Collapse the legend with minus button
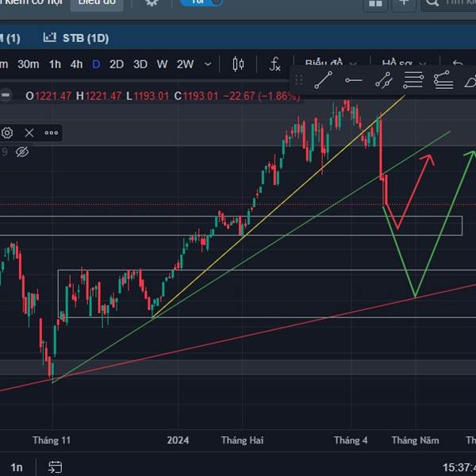Viewport: 476px width, 476px height. tap(6, 95)
